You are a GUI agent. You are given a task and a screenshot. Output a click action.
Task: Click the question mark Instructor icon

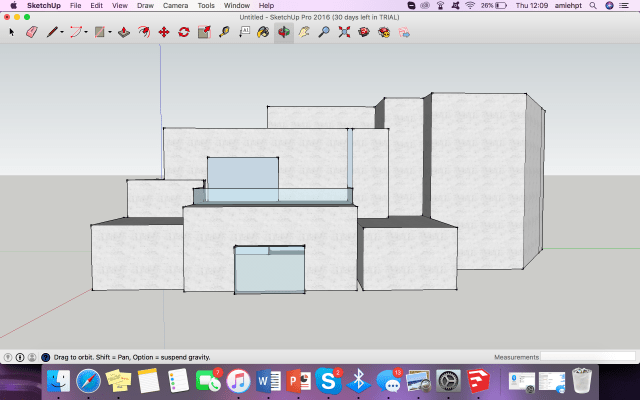46,358
